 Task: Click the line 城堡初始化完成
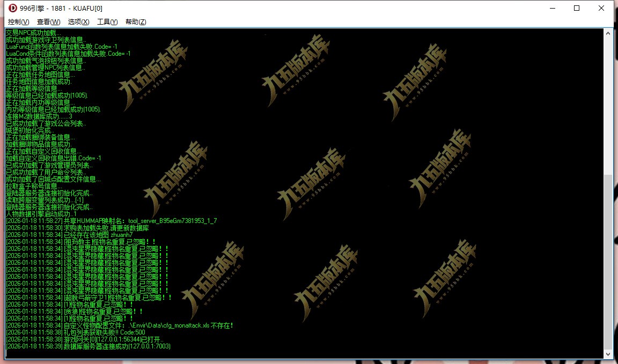(30, 130)
